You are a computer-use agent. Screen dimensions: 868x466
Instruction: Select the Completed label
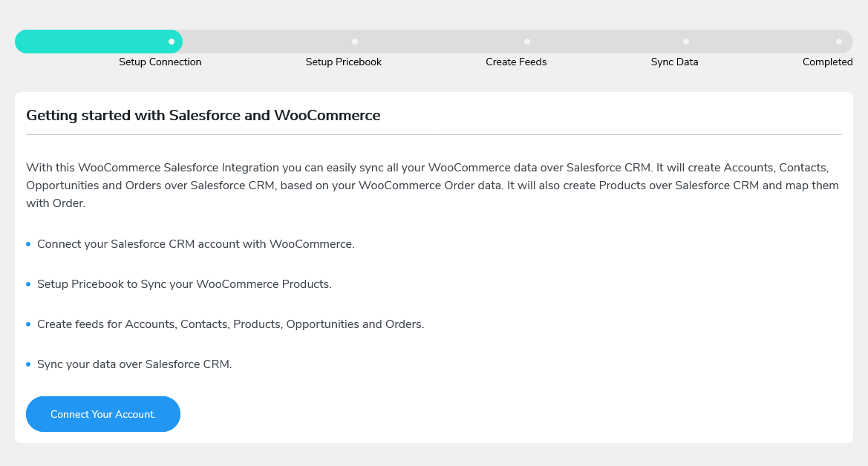coord(827,62)
